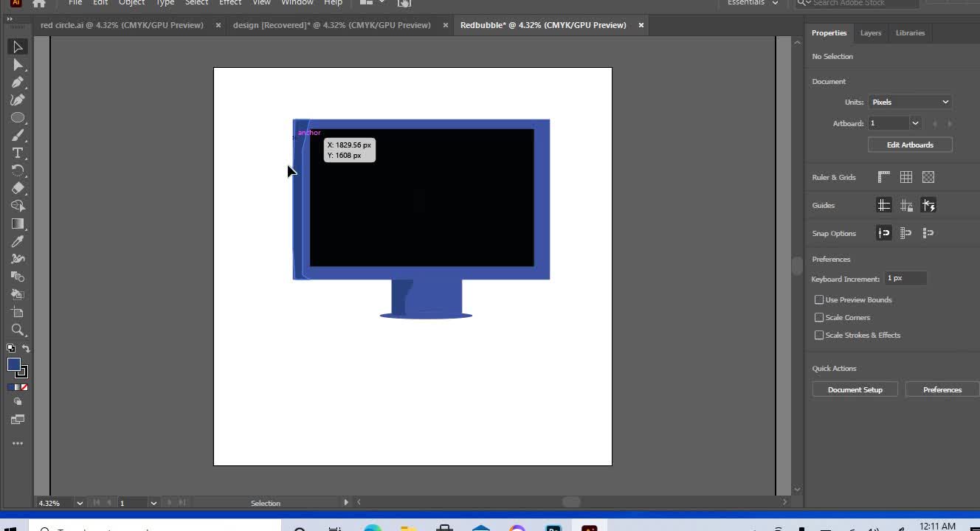Toggle show guides button

pos(883,206)
